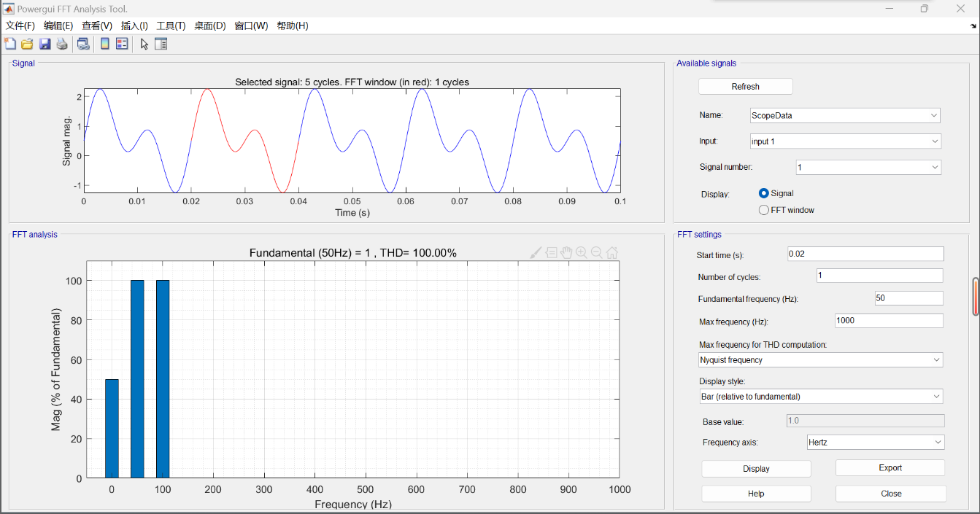Open the 帮助(H) menu
This screenshot has height=514, width=980.
293,26
